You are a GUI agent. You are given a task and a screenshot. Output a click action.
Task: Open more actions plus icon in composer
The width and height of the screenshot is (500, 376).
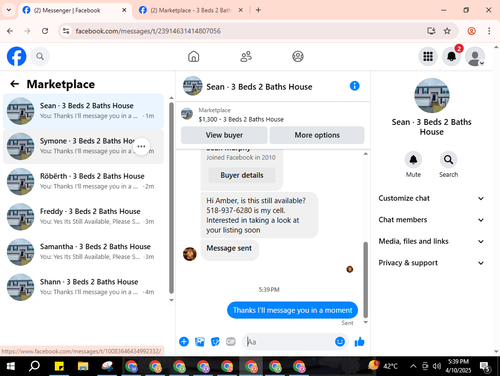click(x=184, y=342)
